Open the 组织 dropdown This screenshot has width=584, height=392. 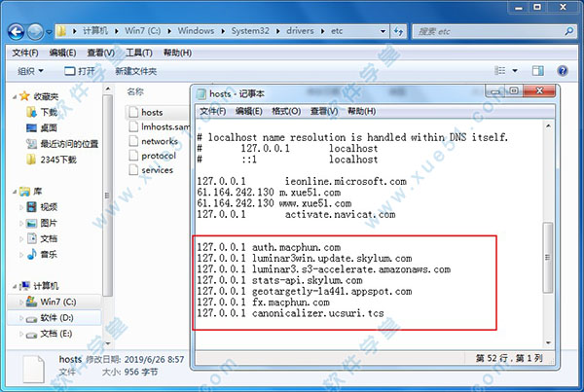(x=30, y=71)
